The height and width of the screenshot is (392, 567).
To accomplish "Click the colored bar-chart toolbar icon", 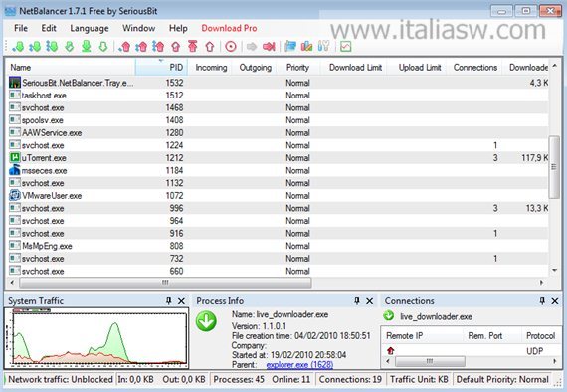I will pyautogui.click(x=306, y=47).
